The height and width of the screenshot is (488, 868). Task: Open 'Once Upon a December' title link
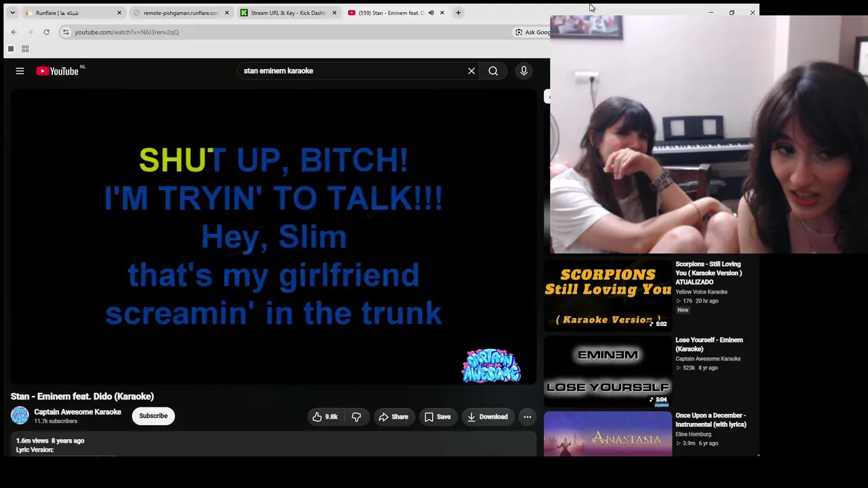coord(711,420)
